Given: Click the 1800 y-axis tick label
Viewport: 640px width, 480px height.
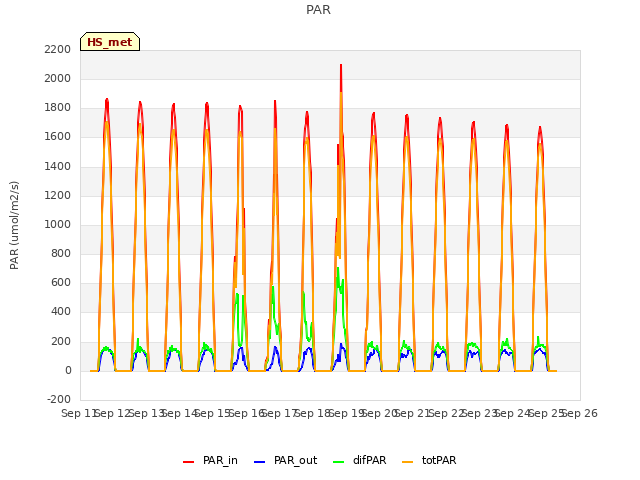Looking at the screenshot, I should click(x=58, y=108).
